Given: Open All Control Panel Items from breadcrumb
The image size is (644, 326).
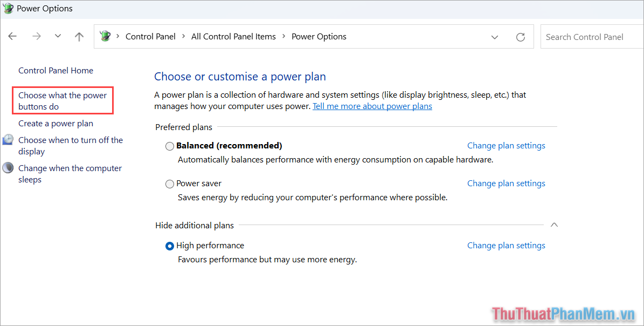Looking at the screenshot, I should pos(233,36).
